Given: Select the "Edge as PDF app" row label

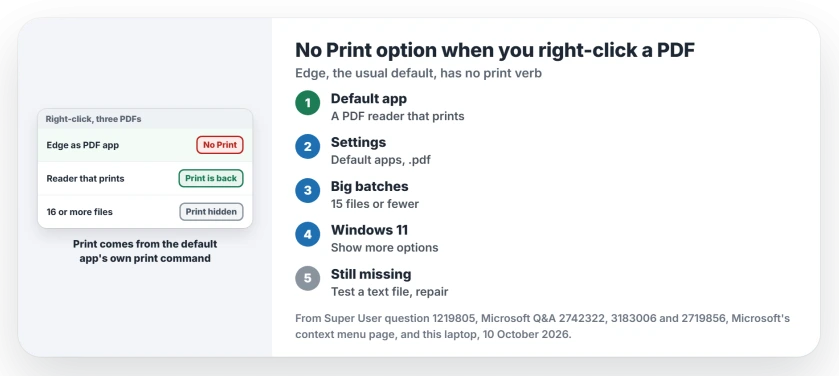Looking at the screenshot, I should coord(82,145).
